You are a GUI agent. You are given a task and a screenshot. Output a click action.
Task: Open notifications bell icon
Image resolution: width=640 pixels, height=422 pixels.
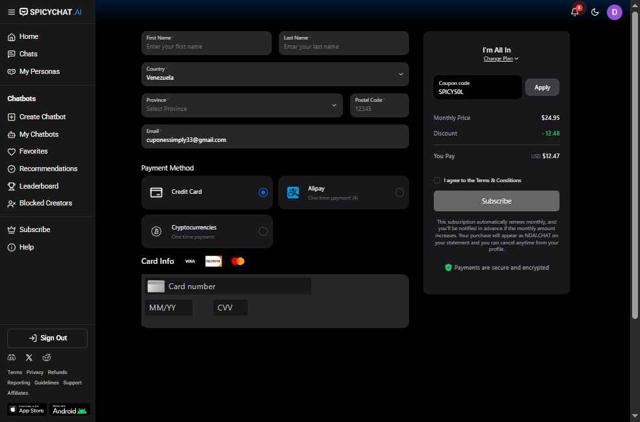pyautogui.click(x=575, y=12)
